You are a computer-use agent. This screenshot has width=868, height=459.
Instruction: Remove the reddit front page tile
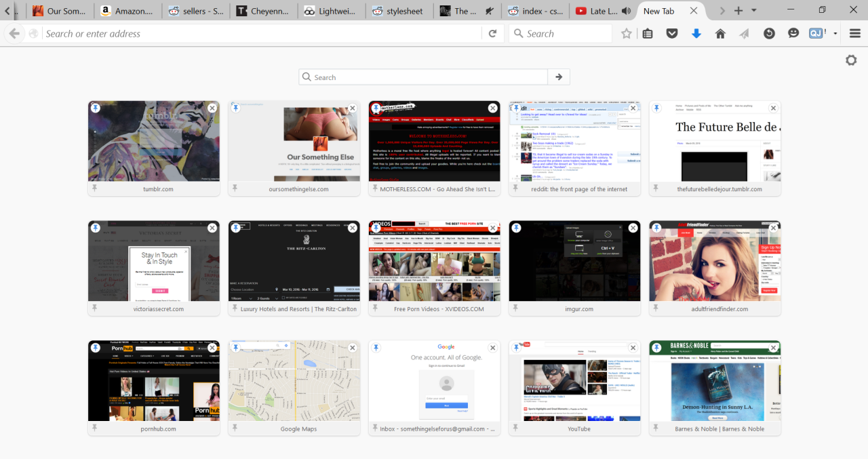633,108
